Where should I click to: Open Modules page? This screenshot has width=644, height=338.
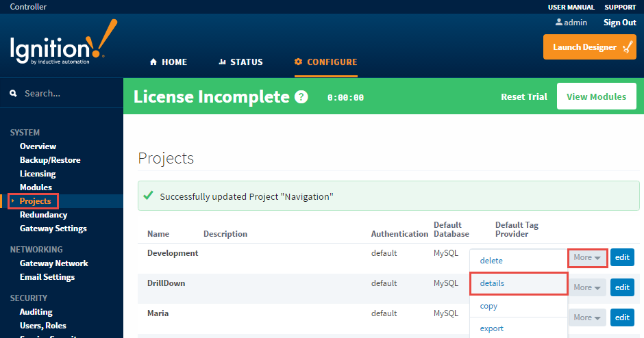coord(36,187)
